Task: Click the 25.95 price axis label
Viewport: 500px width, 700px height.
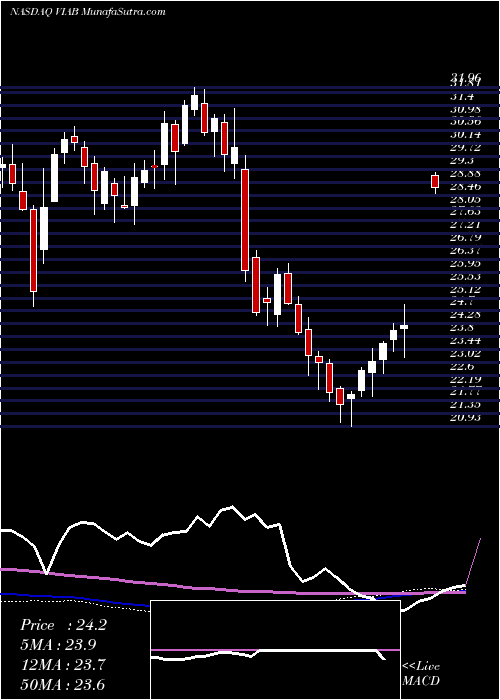Action: tap(466, 263)
